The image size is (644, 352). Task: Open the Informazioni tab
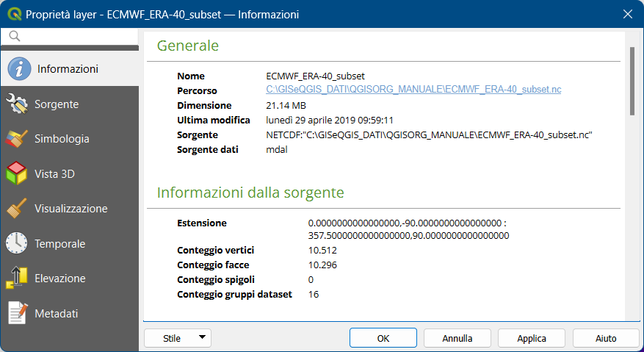(x=70, y=68)
